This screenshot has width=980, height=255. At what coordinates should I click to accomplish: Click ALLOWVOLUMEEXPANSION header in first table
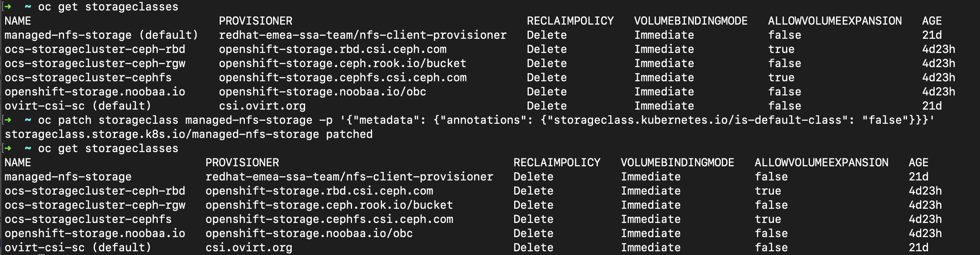[835, 21]
